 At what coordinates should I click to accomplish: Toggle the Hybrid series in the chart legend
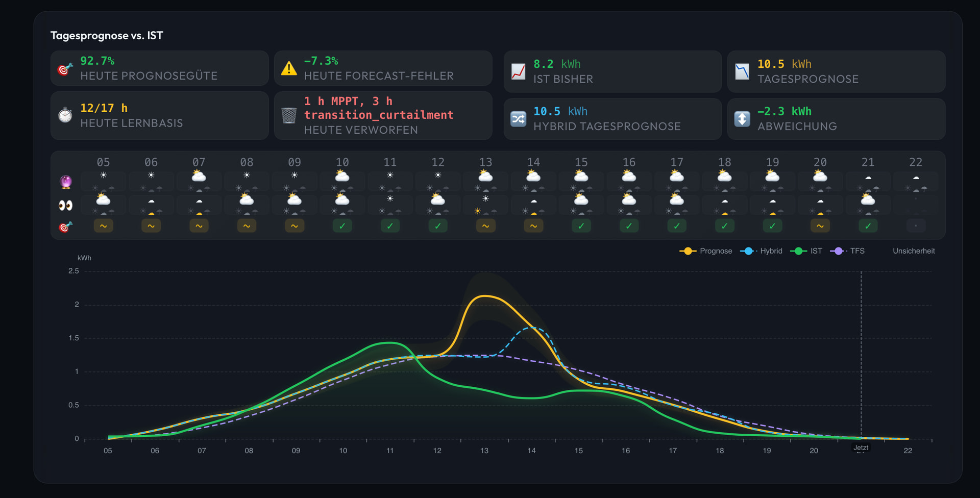[761, 251]
